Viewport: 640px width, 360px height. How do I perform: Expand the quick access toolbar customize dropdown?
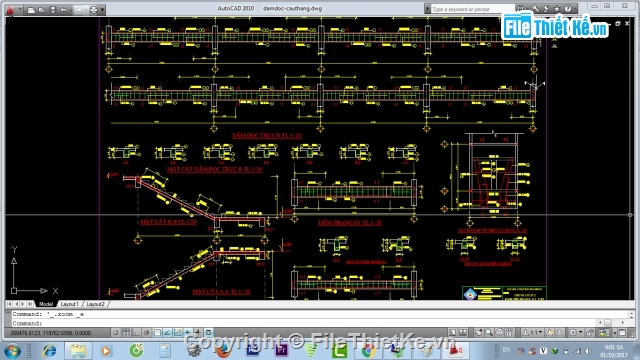(102, 10)
